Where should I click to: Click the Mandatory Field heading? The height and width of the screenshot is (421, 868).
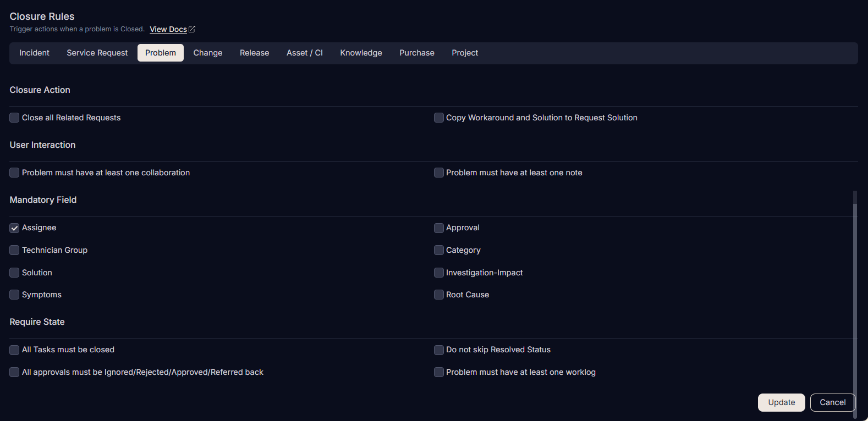point(43,200)
